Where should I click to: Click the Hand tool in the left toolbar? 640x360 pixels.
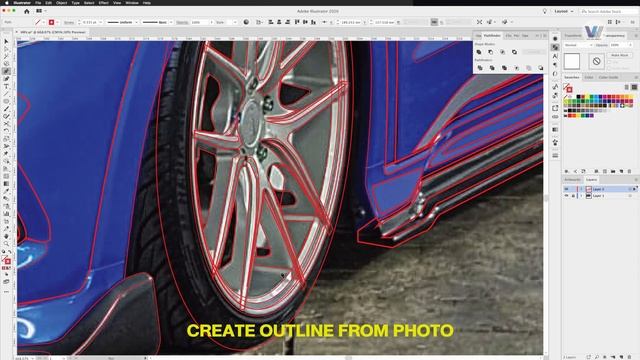coord(6,236)
